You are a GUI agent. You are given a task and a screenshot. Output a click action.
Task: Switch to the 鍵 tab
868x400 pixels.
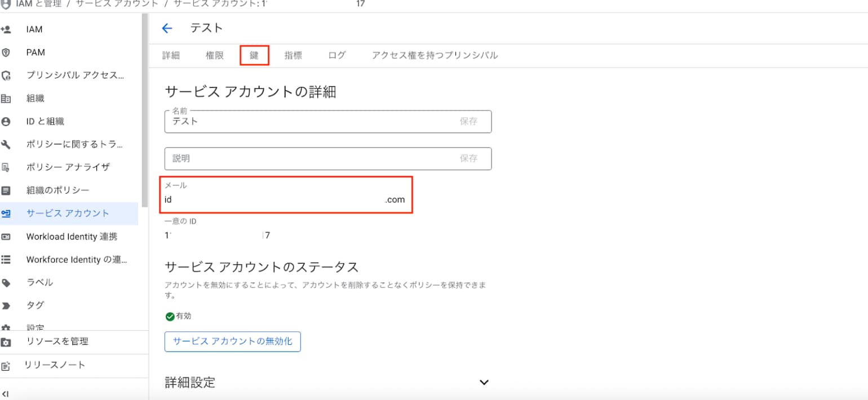click(254, 55)
